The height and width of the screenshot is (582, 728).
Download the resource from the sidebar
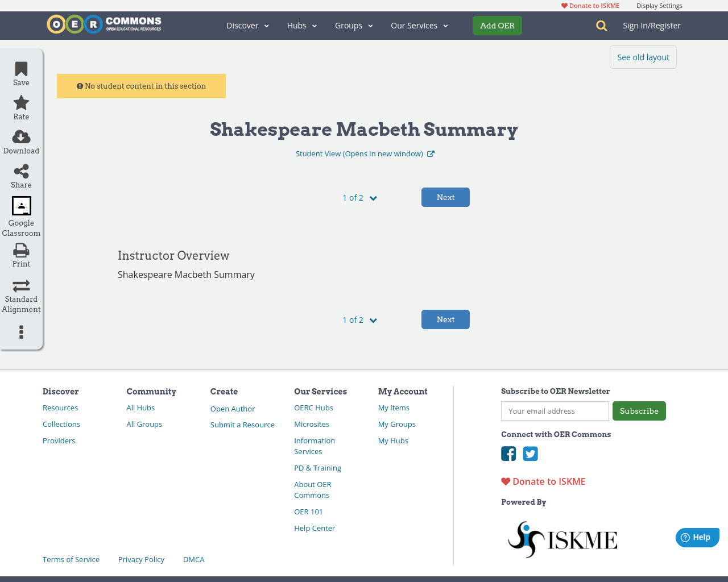tap(20, 137)
